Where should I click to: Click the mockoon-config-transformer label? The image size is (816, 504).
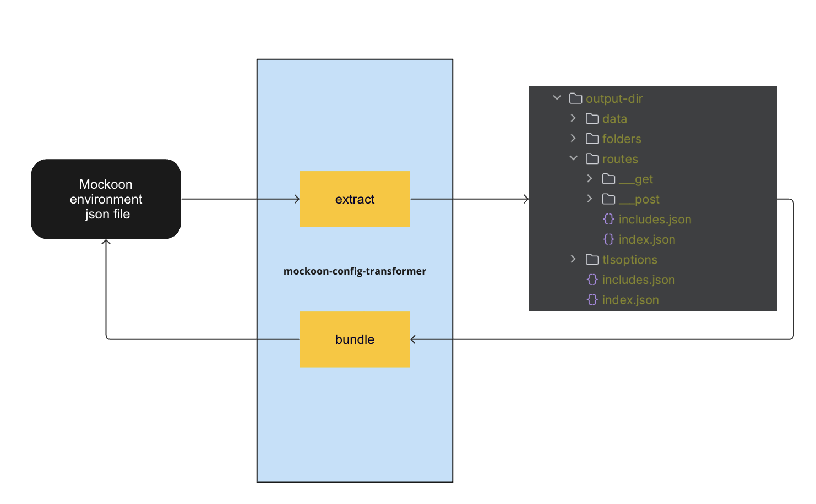click(355, 271)
